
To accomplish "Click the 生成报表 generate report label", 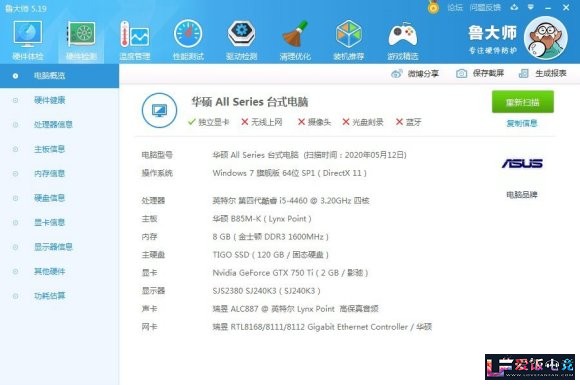I will pos(551,73).
